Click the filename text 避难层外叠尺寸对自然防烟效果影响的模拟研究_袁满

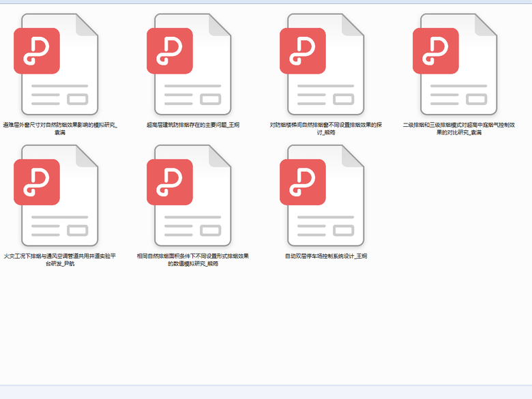[60, 128]
